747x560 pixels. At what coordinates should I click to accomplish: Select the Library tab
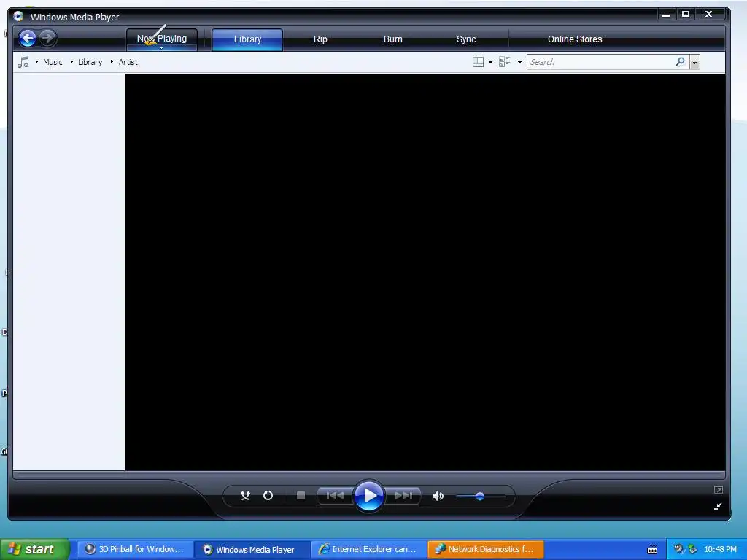pyautogui.click(x=247, y=39)
